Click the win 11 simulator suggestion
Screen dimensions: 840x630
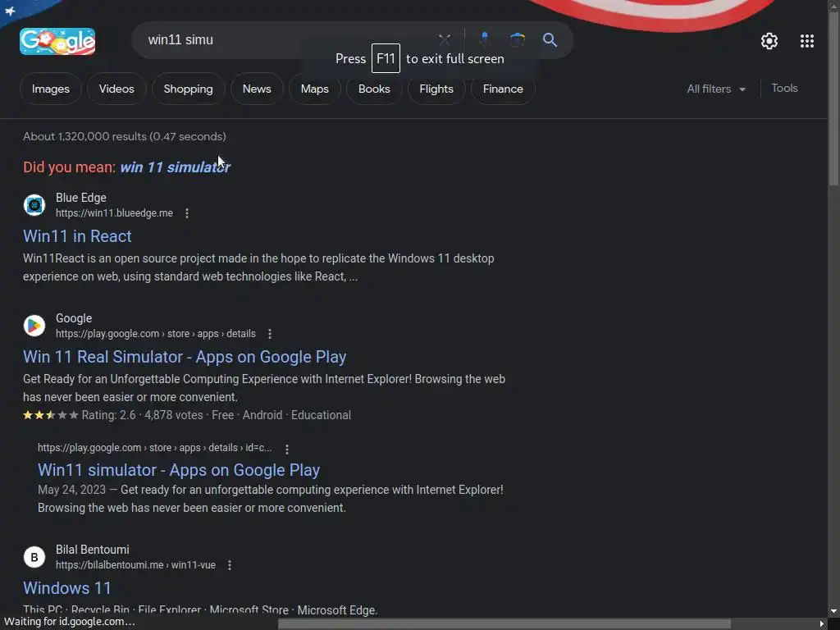coord(176,167)
